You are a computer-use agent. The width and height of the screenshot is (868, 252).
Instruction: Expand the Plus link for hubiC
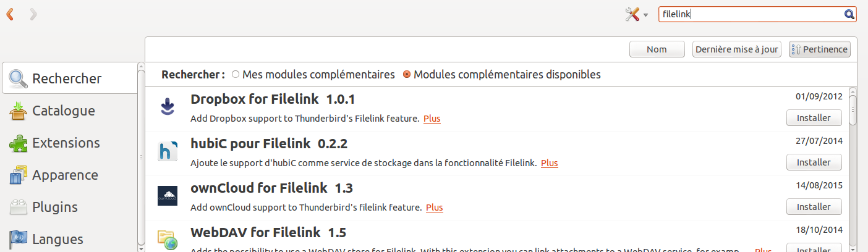pyautogui.click(x=549, y=163)
